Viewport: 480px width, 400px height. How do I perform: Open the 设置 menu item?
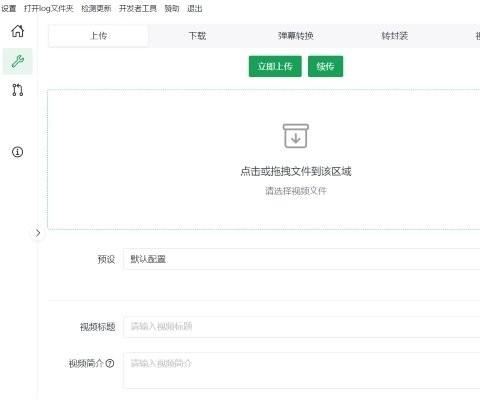coord(9,8)
